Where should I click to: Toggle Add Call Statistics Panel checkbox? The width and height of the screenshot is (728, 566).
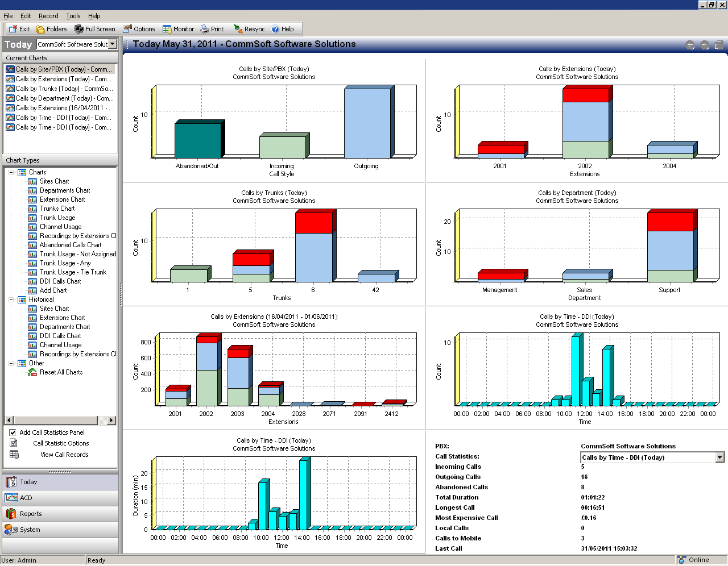click(x=13, y=432)
